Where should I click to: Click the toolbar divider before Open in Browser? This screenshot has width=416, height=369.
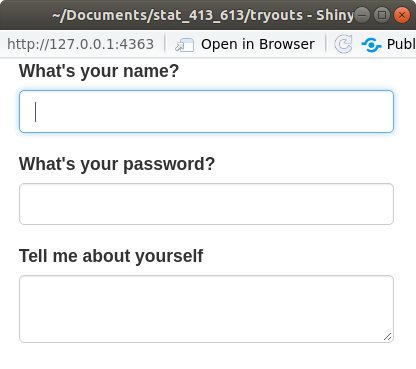click(x=165, y=44)
